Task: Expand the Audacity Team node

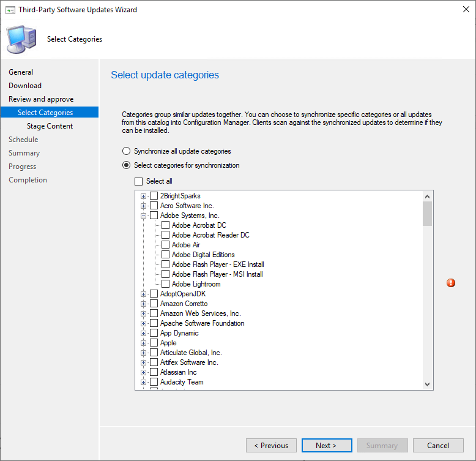Action: point(143,383)
